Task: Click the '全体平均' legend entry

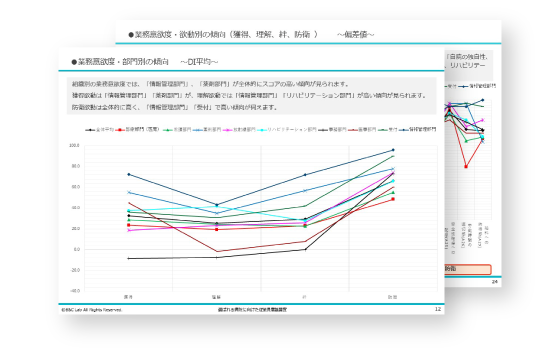Action: click(99, 130)
